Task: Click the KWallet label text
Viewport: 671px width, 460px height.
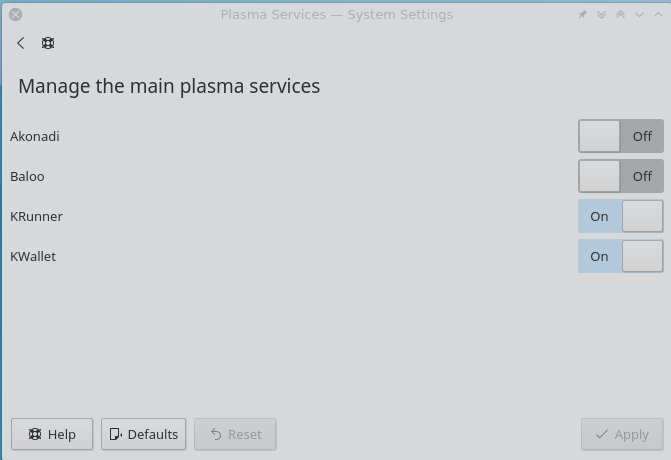Action: (x=33, y=256)
